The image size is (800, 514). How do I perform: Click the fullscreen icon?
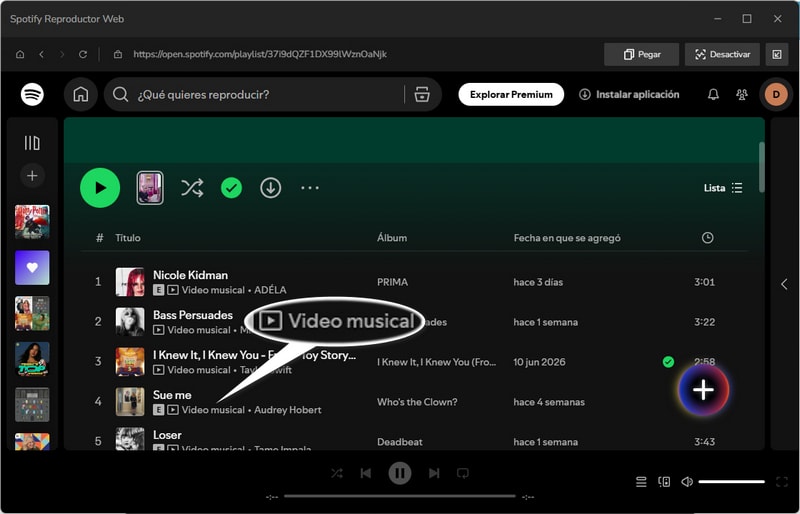pyautogui.click(x=782, y=481)
